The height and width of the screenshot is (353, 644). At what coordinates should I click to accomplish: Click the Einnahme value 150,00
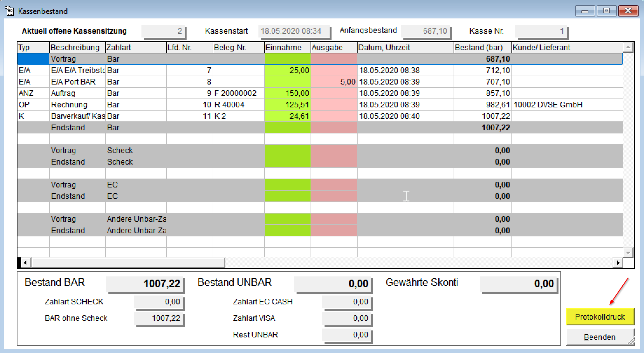[288, 93]
